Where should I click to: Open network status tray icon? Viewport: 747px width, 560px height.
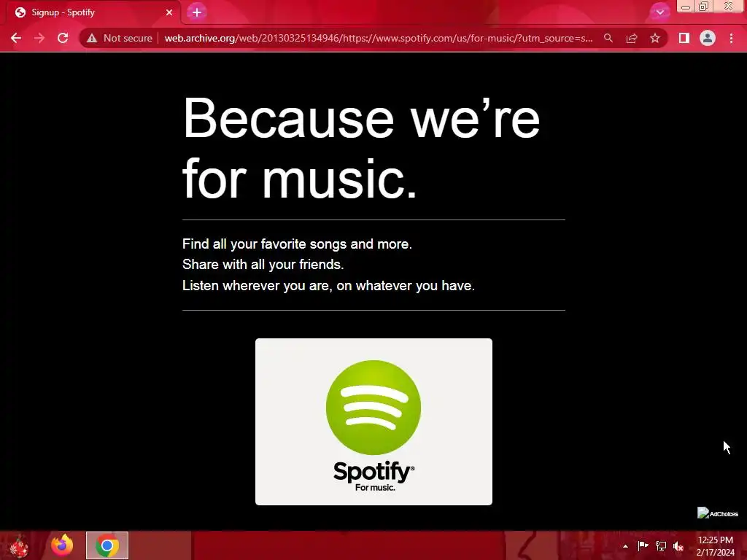tap(661, 545)
